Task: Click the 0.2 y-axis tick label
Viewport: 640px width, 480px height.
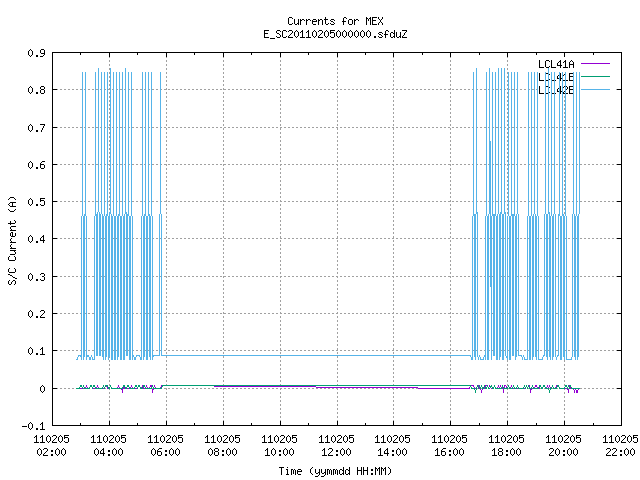Action: click(36, 314)
